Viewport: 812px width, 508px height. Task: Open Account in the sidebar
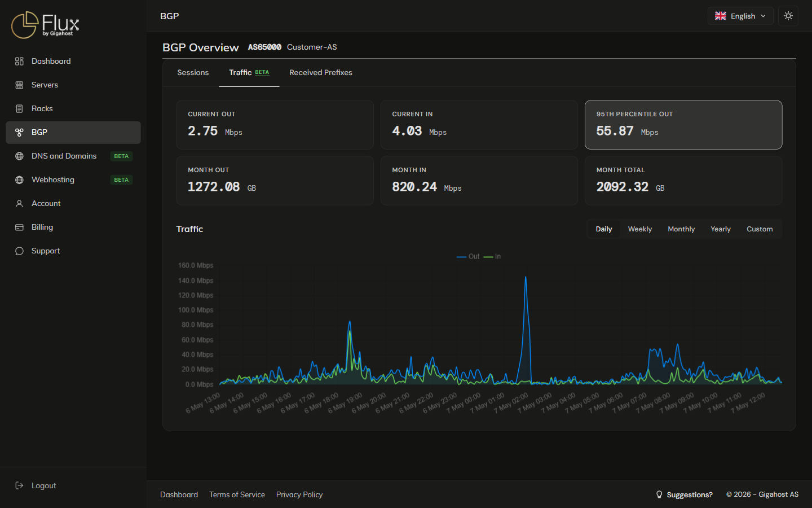[x=73, y=203]
